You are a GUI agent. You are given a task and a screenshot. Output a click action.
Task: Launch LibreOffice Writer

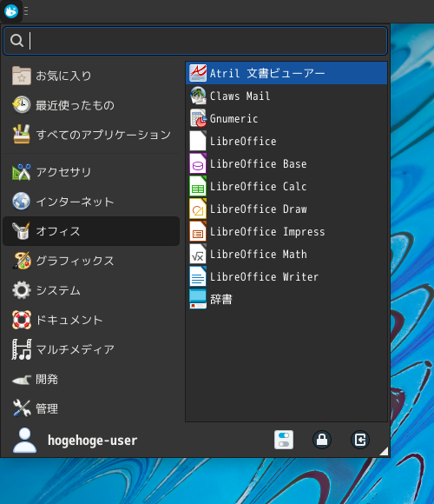[x=286, y=276]
